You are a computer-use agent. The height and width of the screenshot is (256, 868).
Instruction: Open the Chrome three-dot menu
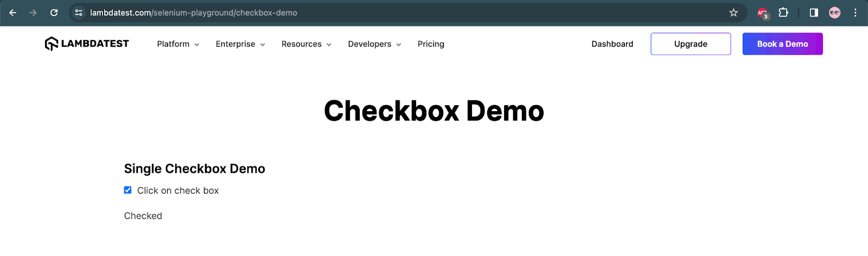pos(856,12)
